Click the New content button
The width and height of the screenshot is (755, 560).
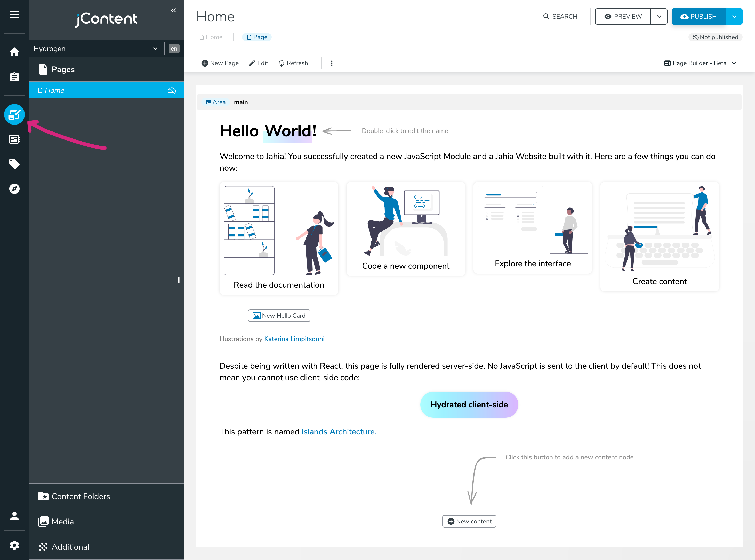pyautogui.click(x=469, y=521)
